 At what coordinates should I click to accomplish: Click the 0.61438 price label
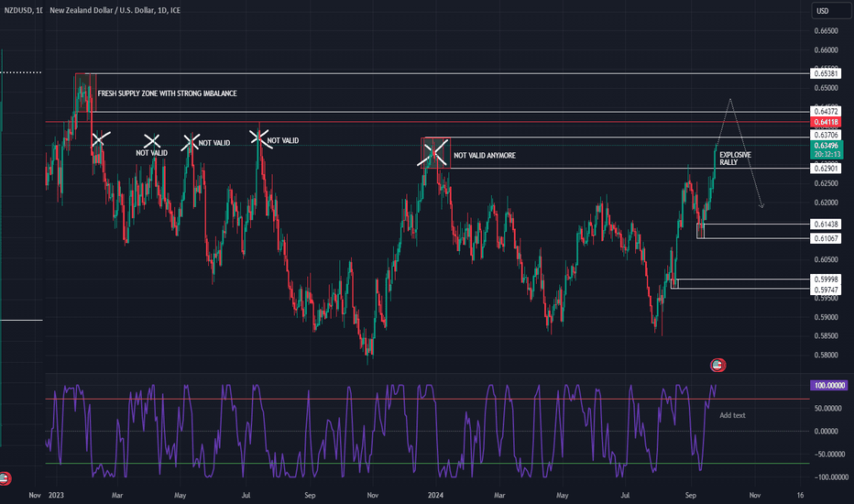pyautogui.click(x=826, y=224)
